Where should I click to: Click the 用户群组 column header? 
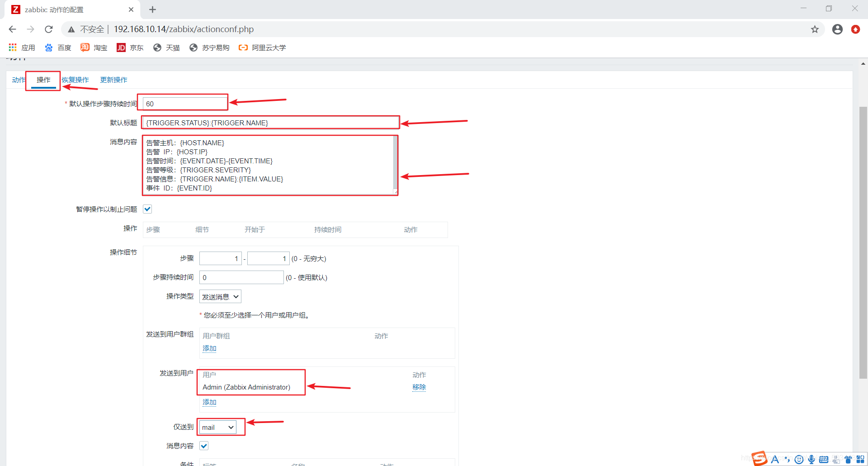click(216, 336)
